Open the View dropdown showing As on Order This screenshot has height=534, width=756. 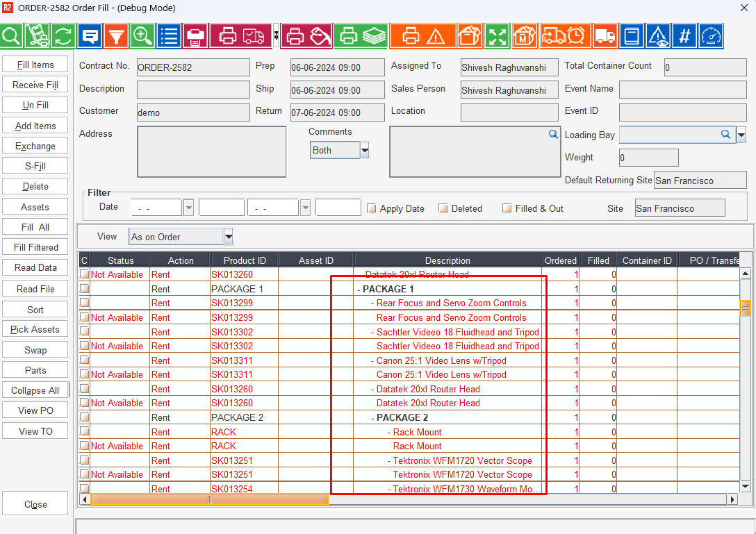[x=229, y=237]
